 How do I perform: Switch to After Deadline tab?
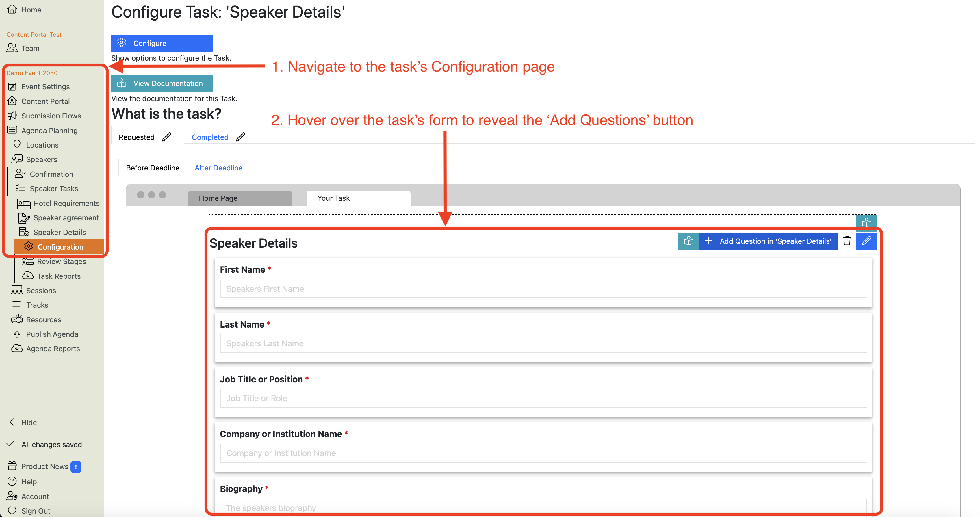218,168
